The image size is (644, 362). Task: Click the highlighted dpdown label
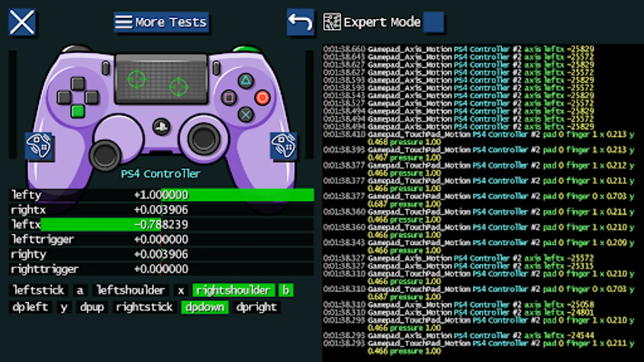(x=205, y=307)
